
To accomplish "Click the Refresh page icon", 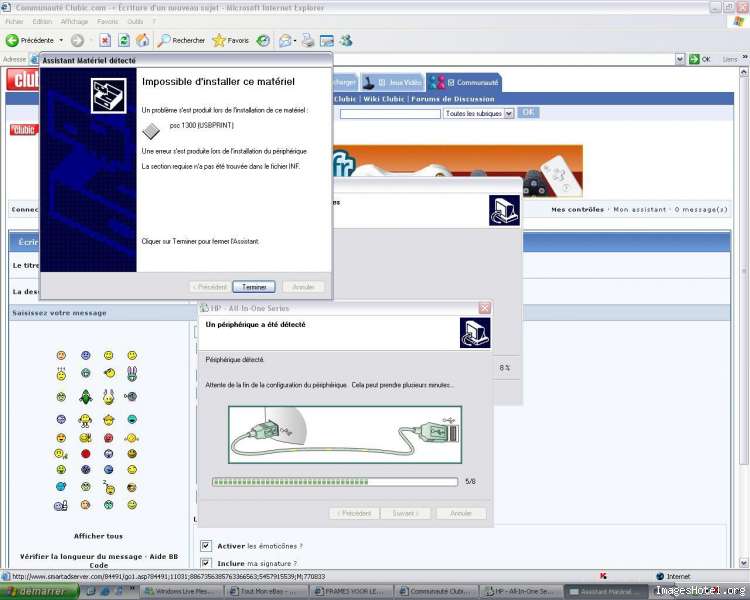I will (x=123, y=41).
